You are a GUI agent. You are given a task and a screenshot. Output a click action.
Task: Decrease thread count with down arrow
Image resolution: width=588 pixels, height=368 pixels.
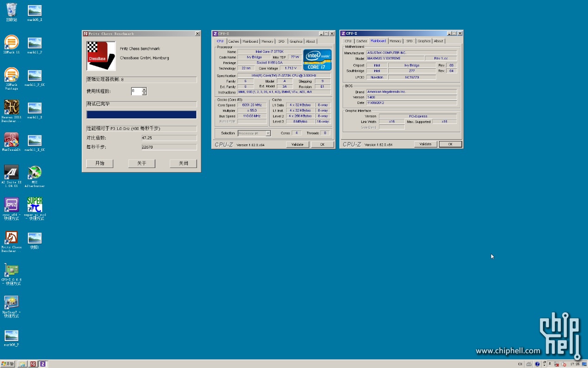coord(144,93)
